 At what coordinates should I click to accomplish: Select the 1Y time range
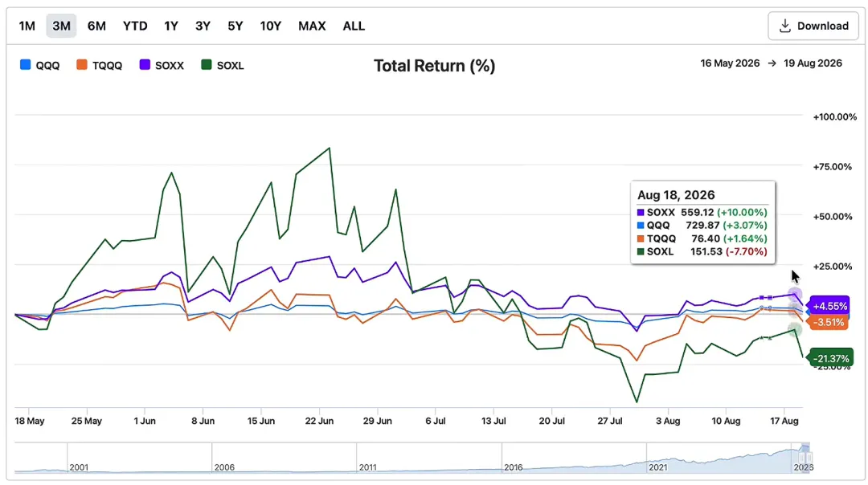click(x=171, y=26)
